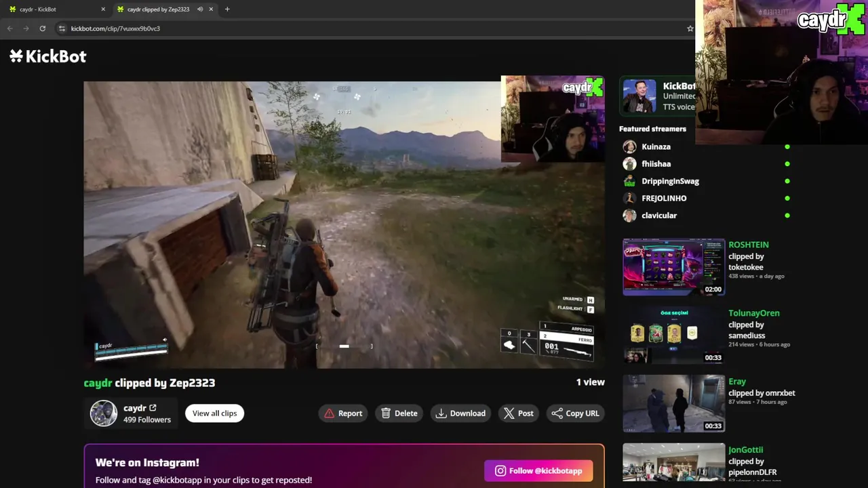Image resolution: width=868 pixels, height=488 pixels.
Task: Post the clip to X
Action: 519,413
